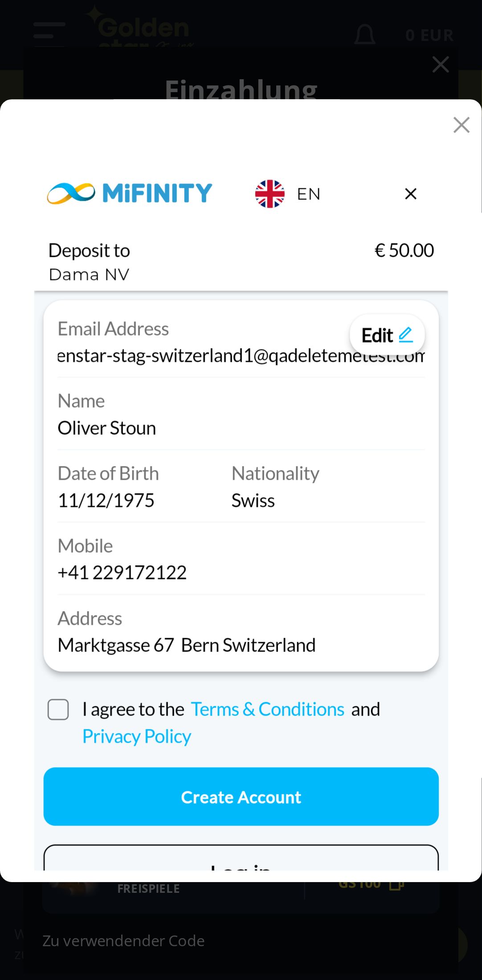
Task: Click the notification bell icon
Action: point(364,34)
